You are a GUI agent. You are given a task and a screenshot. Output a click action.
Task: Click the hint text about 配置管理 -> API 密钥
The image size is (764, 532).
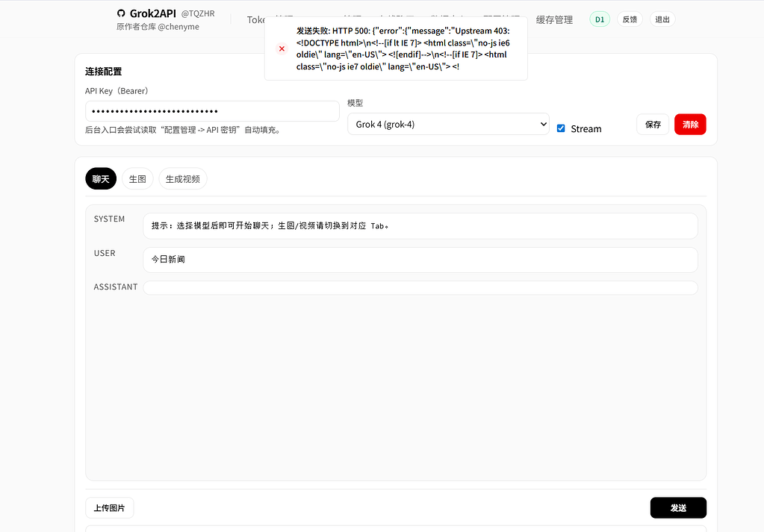(184, 130)
